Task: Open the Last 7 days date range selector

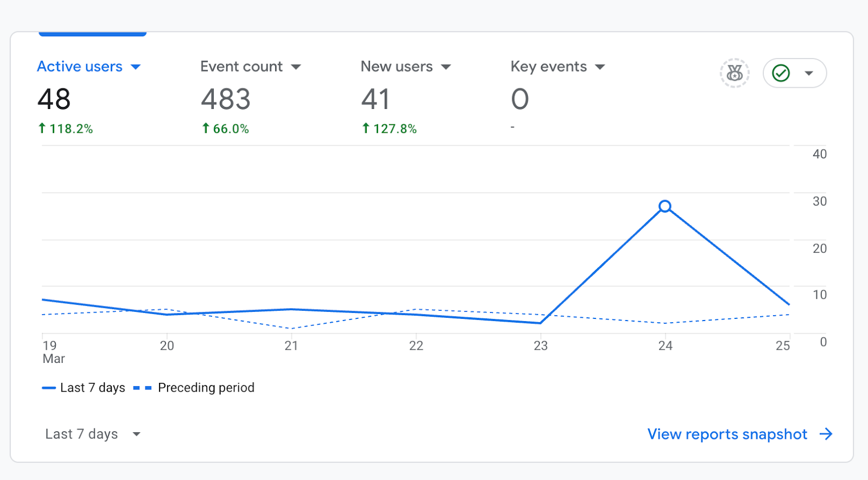Action: tap(92, 434)
